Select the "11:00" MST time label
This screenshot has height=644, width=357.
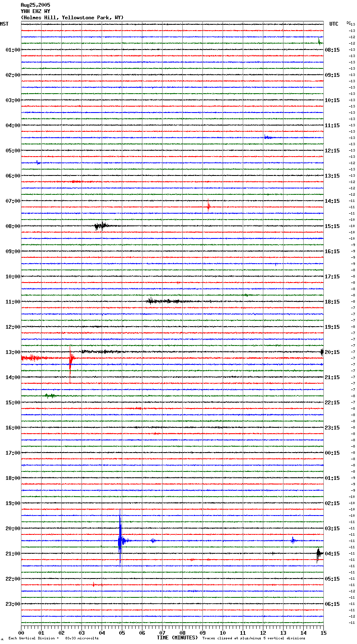click(x=13, y=302)
